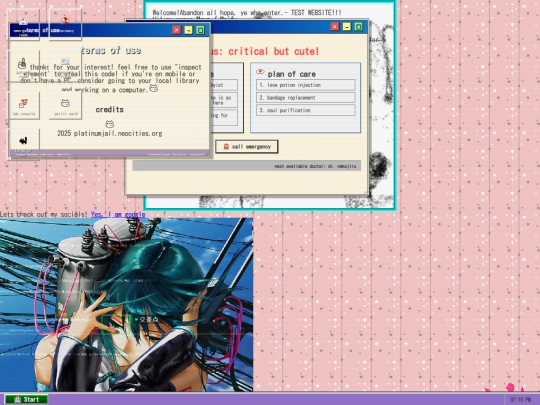The width and height of the screenshot is (540, 405).
Task: Minimize the 'critical but cute' status window
Action: click(346, 27)
